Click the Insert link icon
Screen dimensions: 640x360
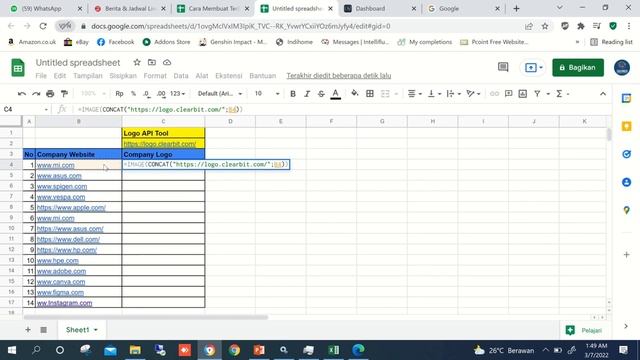pyautogui.click(x=494, y=94)
